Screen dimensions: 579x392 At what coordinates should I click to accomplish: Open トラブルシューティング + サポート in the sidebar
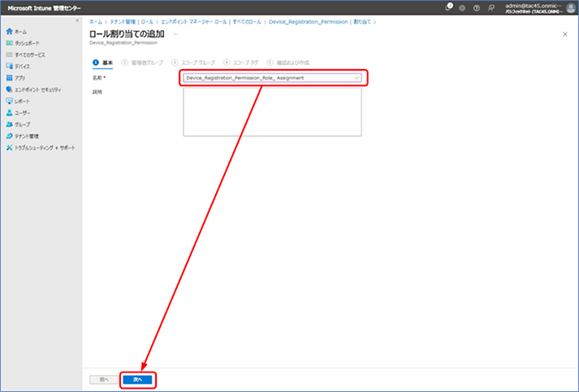click(x=41, y=148)
